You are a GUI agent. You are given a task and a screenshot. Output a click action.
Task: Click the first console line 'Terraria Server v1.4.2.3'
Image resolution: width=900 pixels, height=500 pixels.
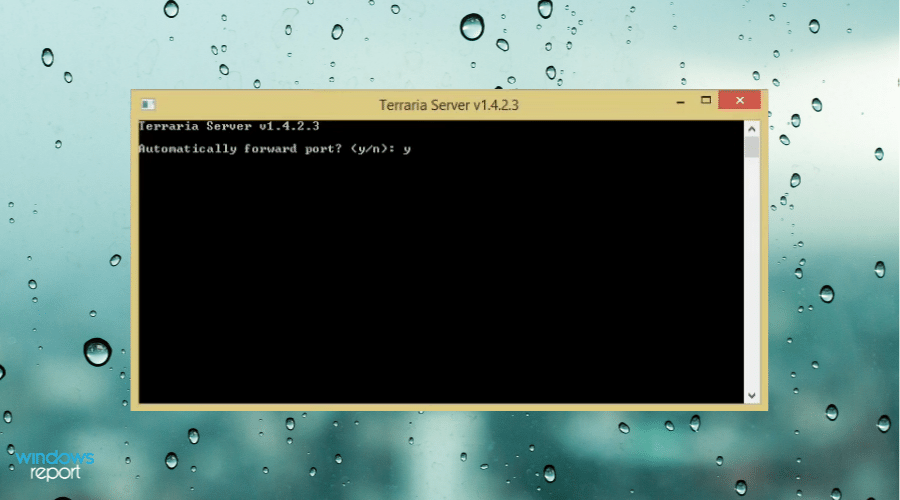228,126
